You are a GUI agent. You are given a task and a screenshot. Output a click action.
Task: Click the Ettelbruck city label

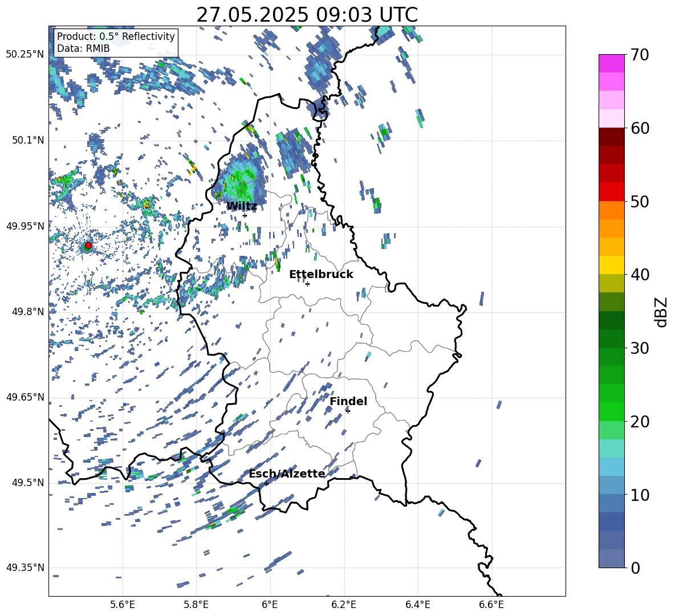[321, 275]
